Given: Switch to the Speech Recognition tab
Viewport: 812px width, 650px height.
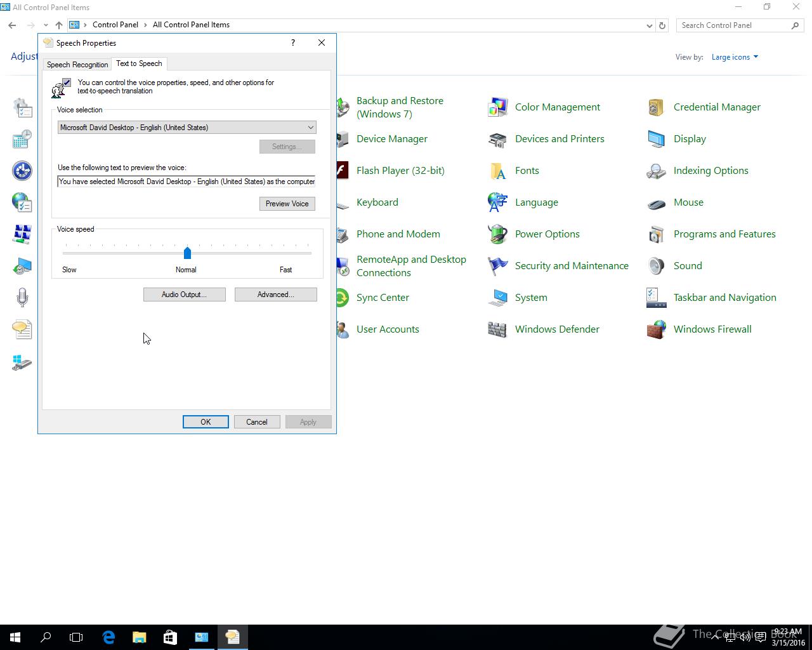Looking at the screenshot, I should coord(77,65).
